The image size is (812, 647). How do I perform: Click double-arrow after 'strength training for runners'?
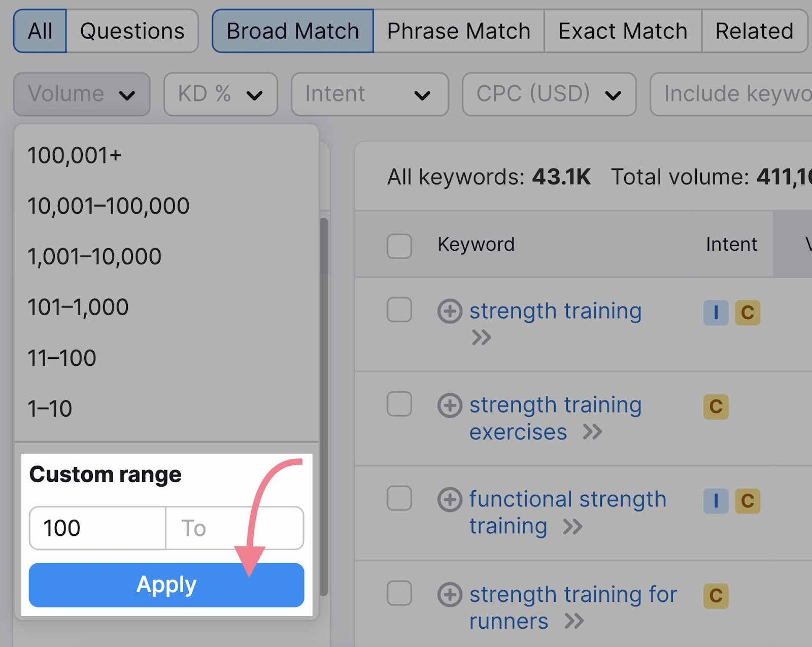click(x=574, y=621)
